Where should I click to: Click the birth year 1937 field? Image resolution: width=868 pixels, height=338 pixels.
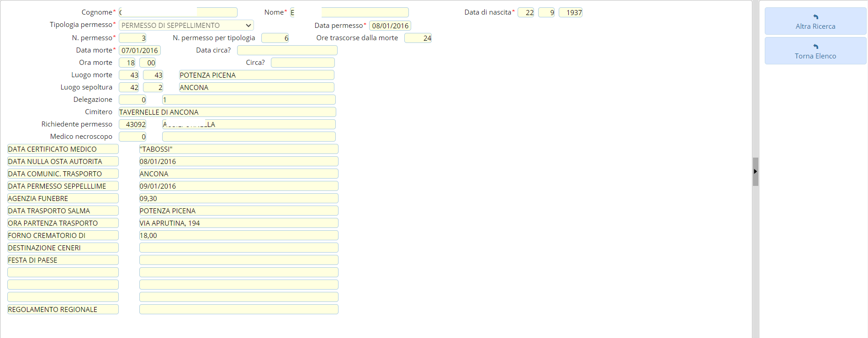pyautogui.click(x=570, y=13)
